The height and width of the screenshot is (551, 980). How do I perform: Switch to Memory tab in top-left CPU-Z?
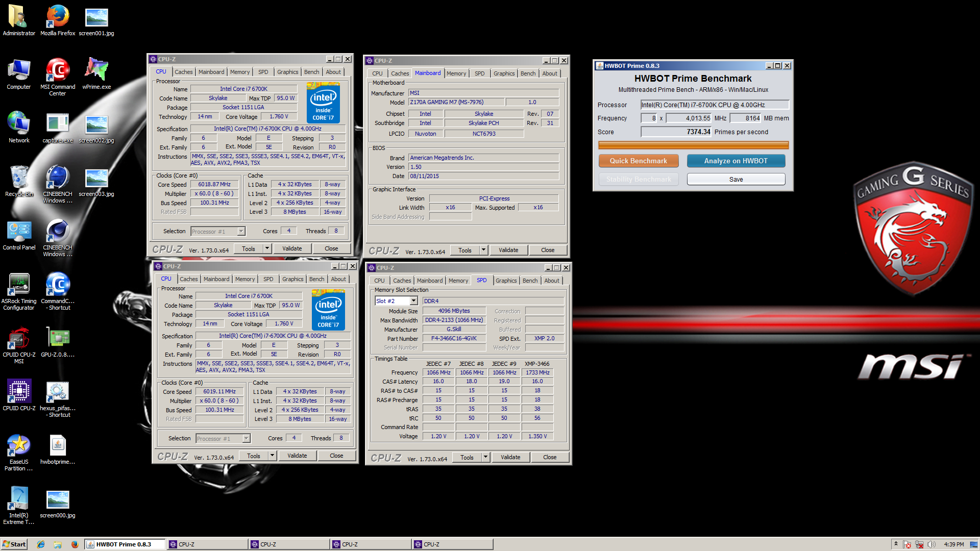point(240,72)
